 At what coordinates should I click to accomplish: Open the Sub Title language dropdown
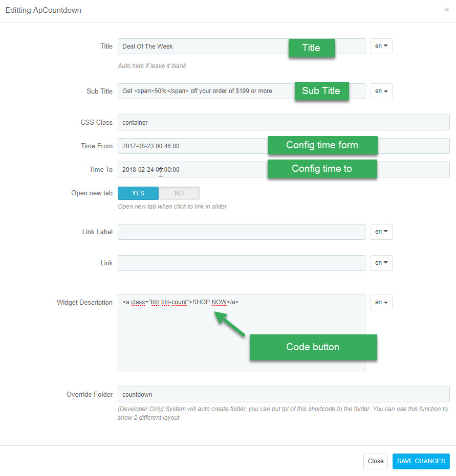tap(381, 91)
